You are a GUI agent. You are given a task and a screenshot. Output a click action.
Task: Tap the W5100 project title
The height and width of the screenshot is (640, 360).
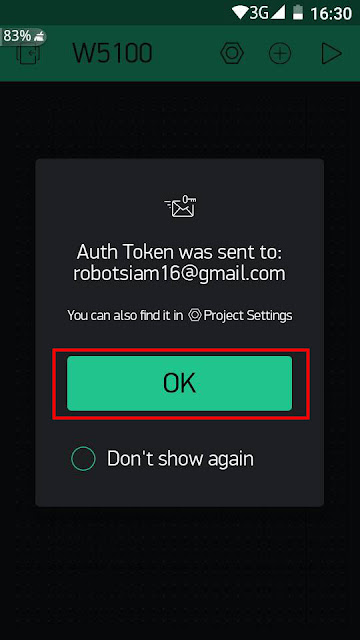[113, 53]
